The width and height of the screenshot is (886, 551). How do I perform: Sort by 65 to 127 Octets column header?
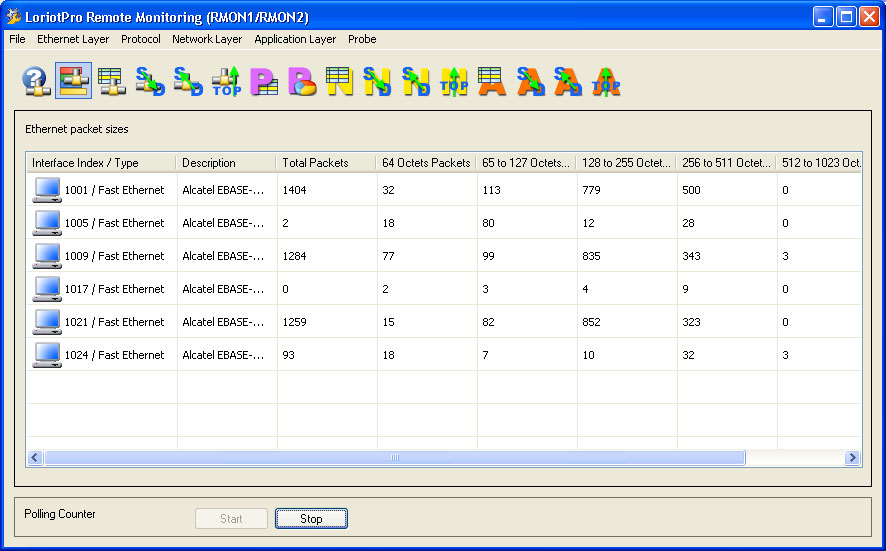(526, 163)
